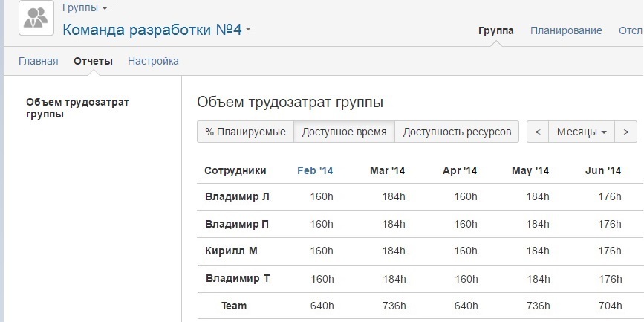Screen dimensions: 644x322
Task: Click employee Владимир Л row name
Action: (237, 196)
